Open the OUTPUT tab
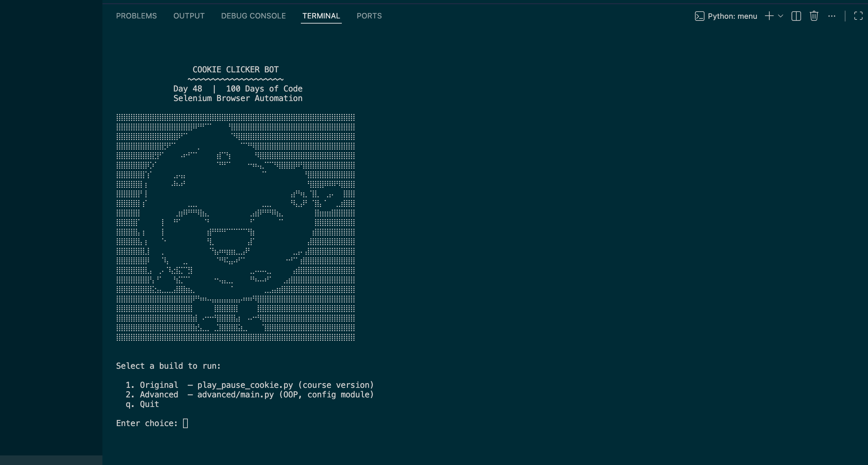This screenshot has height=465, width=868. (189, 16)
